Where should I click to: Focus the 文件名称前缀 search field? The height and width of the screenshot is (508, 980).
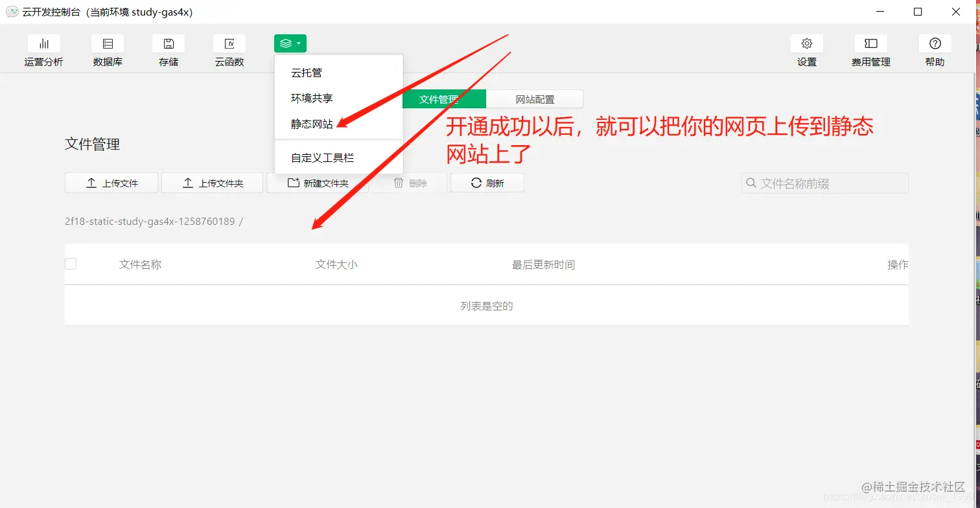[825, 183]
